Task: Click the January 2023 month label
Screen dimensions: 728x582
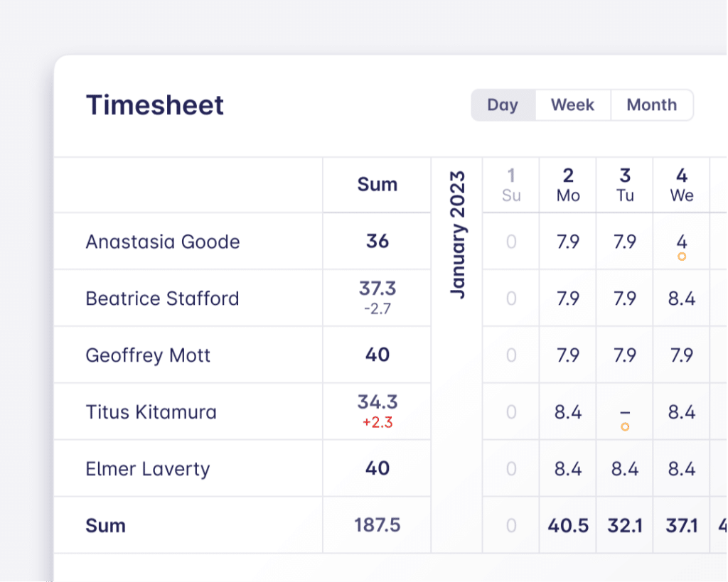Action: click(457, 235)
